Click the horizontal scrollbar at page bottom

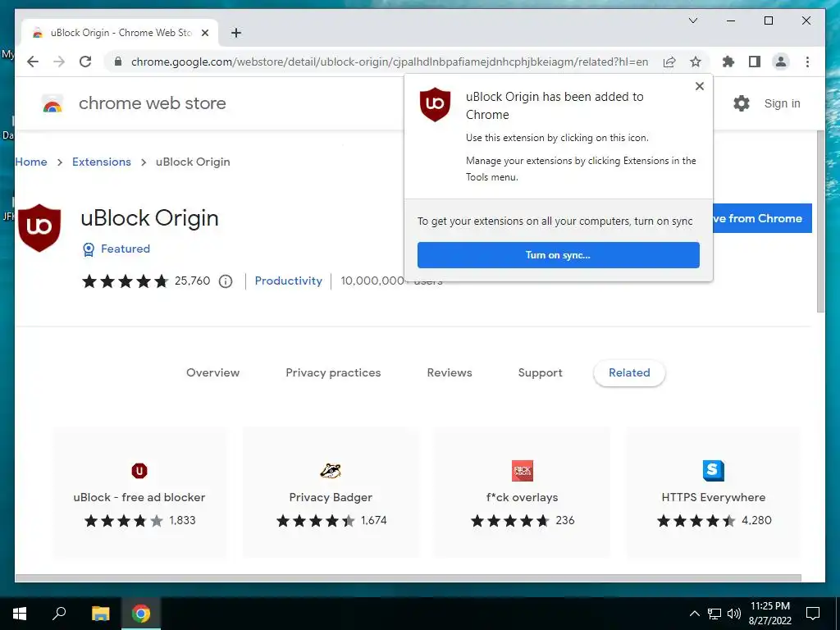click(409, 578)
